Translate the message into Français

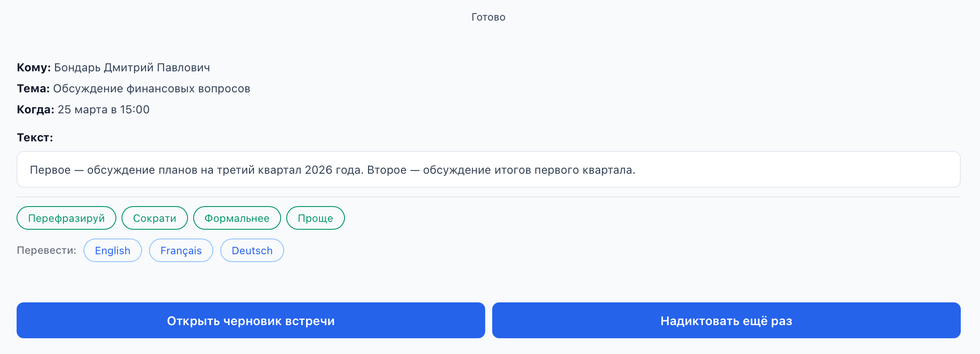click(x=181, y=250)
